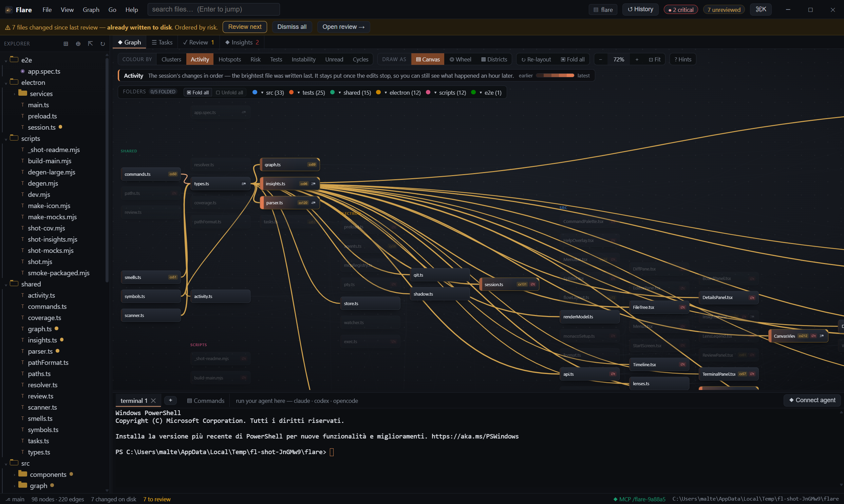Screen dimensions: 844x504
Task: Collapse the e2e folder in Explorer
Action: [x=6, y=60]
